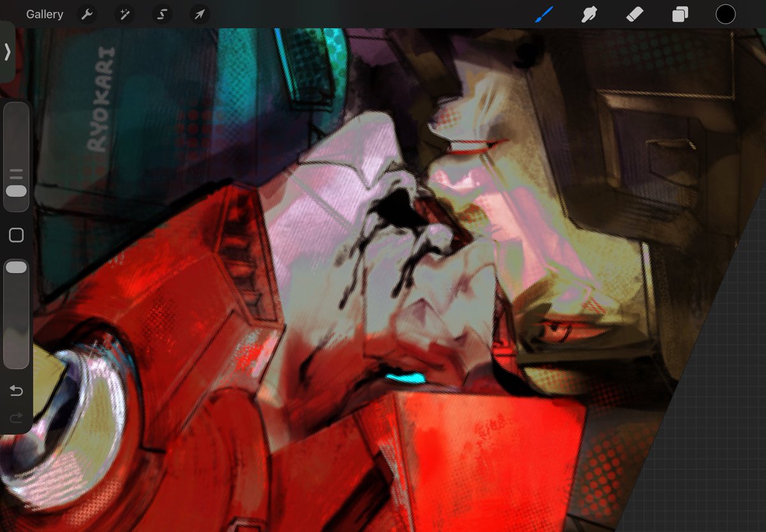766x532 pixels.
Task: Open the black color picker circle
Action: pos(725,14)
